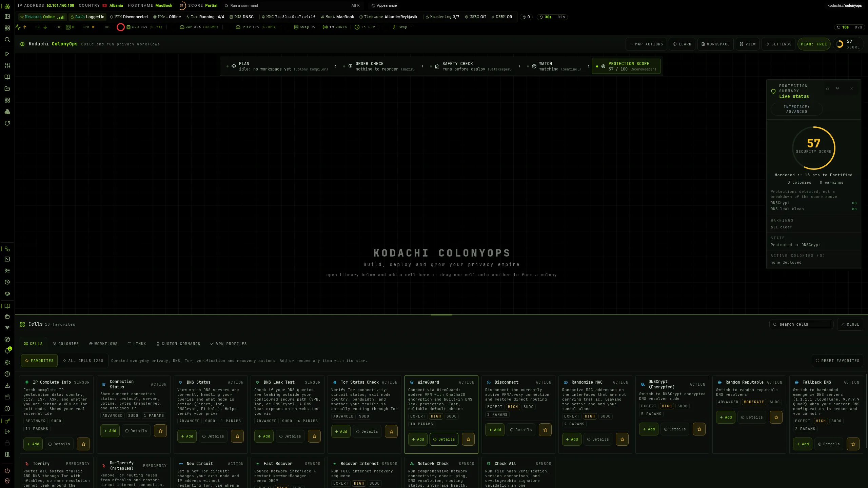Click Reset Favorites button
Image resolution: width=868 pixels, height=488 pixels.
(837, 361)
